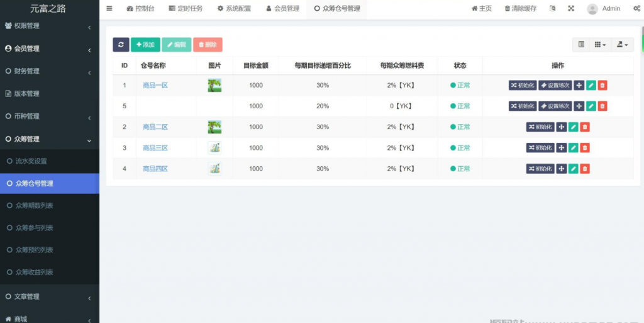
Task: Click 设置场次 button for 商品一区 row
Action: pos(555,85)
